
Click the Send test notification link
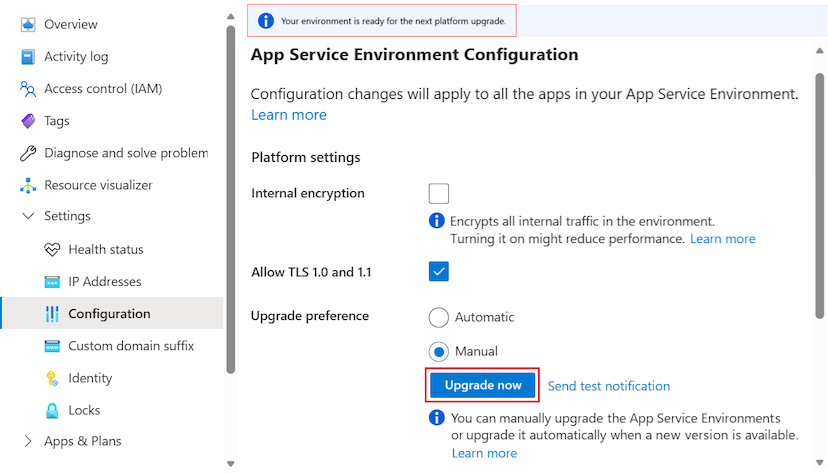[x=608, y=386]
